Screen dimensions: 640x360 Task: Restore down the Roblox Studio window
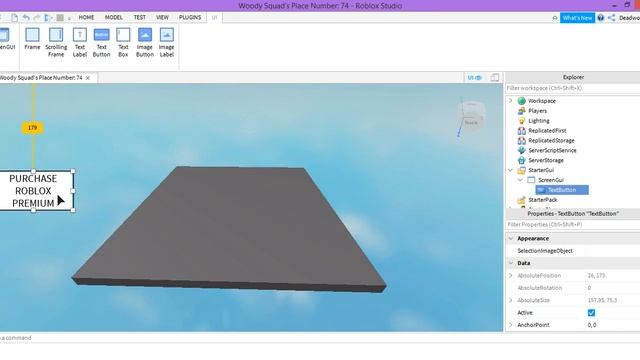coord(627,5)
